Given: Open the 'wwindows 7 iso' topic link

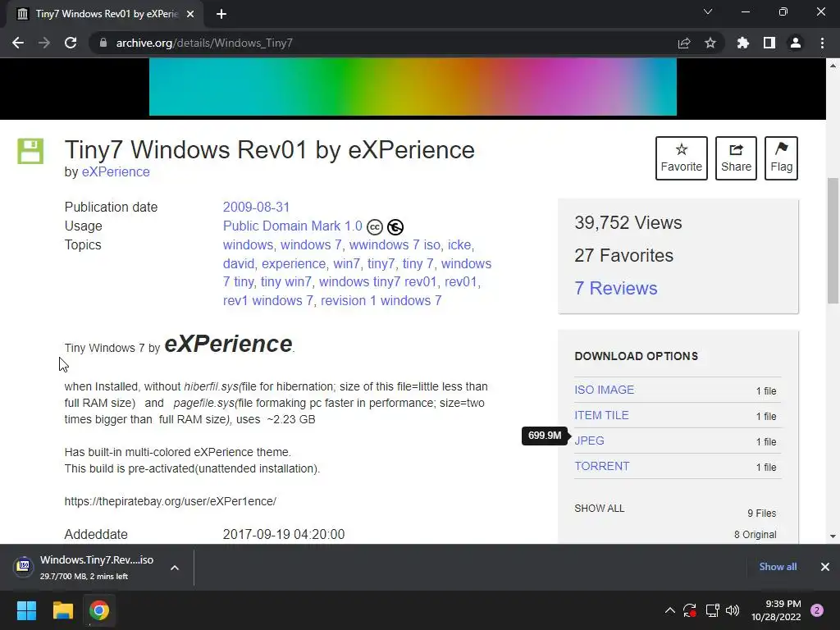Looking at the screenshot, I should 395,244.
